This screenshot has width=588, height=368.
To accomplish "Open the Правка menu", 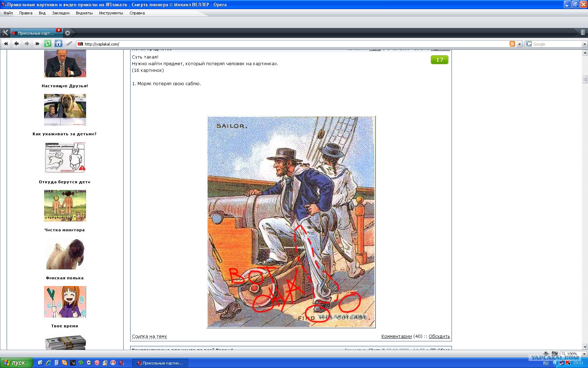I will (x=26, y=13).
